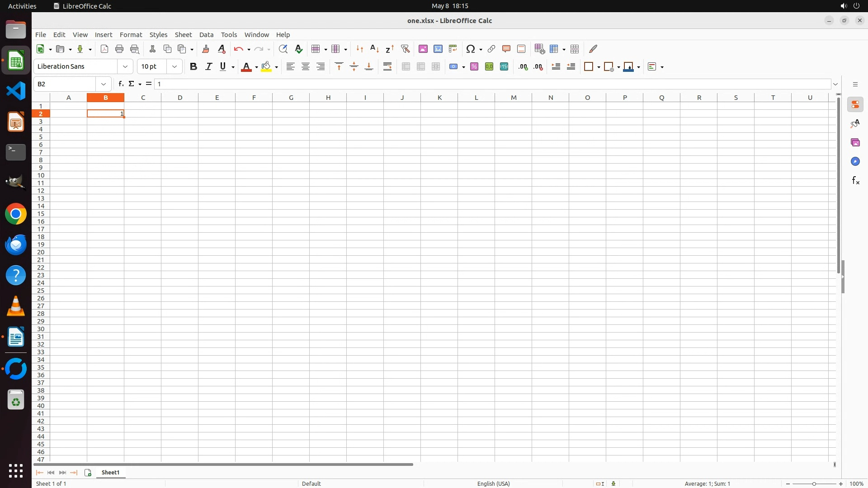Click the Sort Ascending toolbar icon
This screenshot has height=488, width=868.
pos(375,49)
